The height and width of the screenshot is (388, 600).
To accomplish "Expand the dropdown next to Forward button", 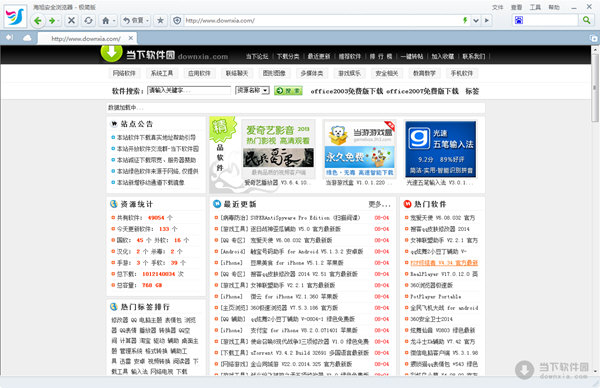I will point(59,21).
